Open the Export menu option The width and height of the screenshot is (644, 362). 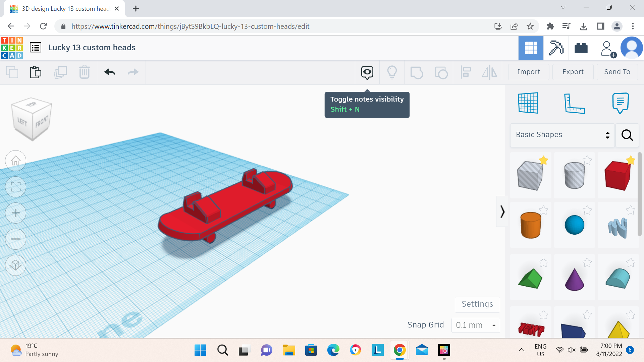pyautogui.click(x=572, y=72)
